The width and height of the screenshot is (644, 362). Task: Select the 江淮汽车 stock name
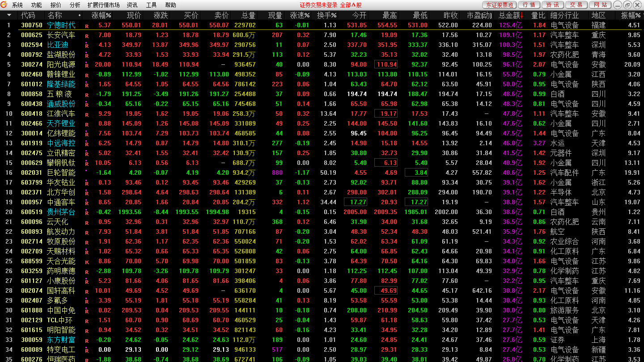(61, 114)
